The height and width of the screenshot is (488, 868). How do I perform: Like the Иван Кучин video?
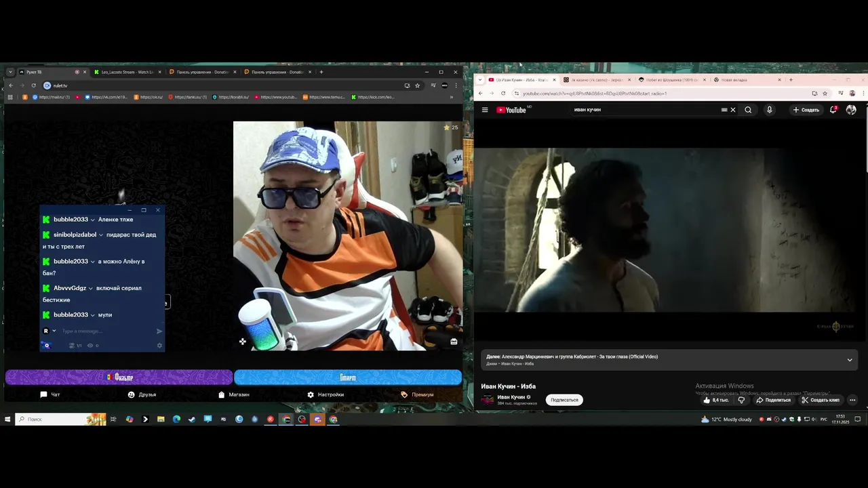point(715,400)
